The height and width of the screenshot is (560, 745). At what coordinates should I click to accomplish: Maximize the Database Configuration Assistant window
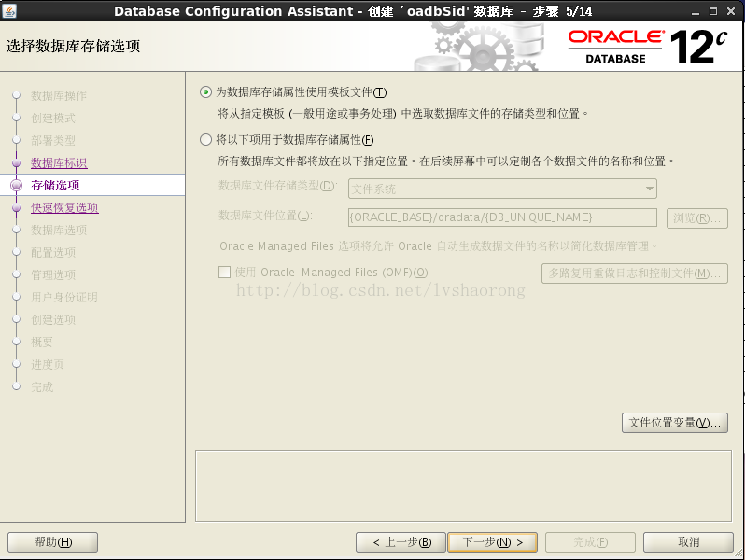pyautogui.click(x=713, y=11)
